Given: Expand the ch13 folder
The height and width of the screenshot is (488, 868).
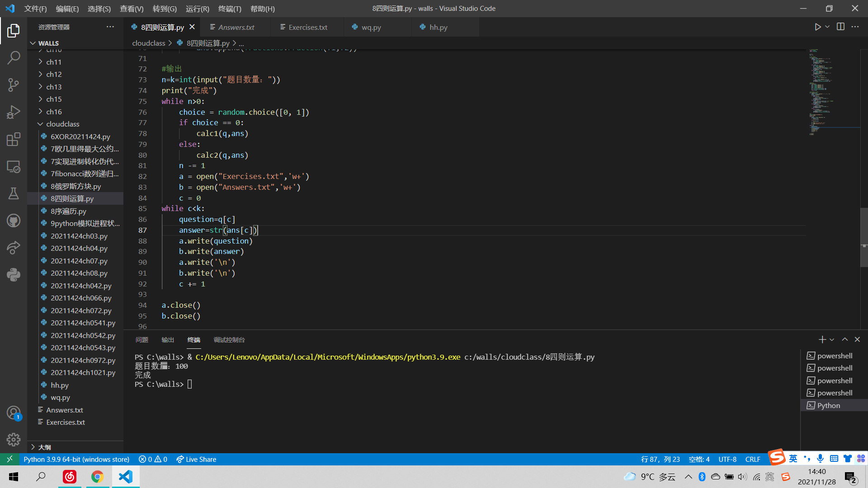Looking at the screenshot, I should (53, 87).
